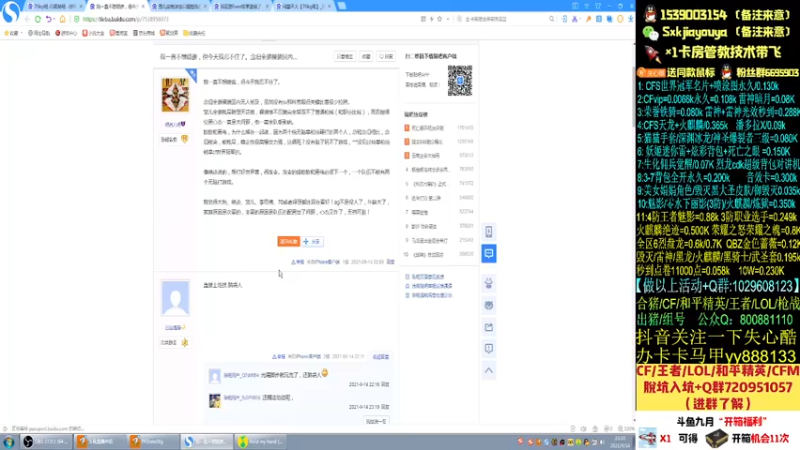The image size is (800, 450).
Task: Open the dropdown arrow beside the address bar star
Action: click(x=447, y=19)
